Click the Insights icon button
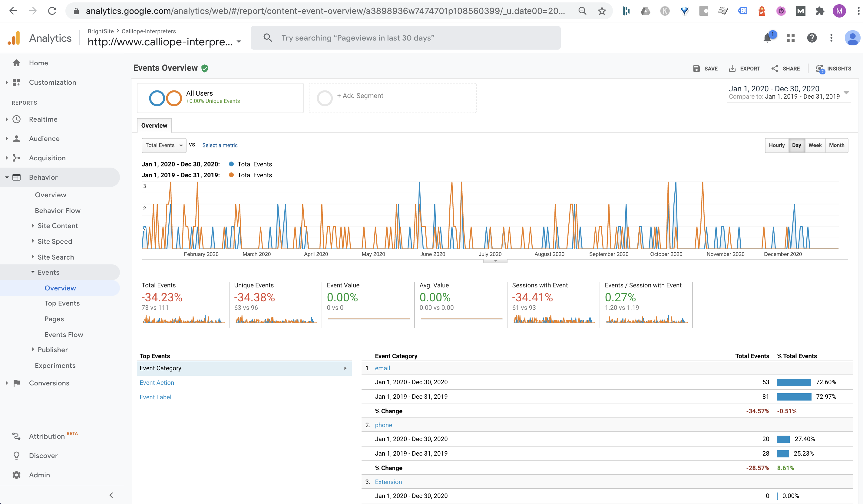 click(x=820, y=69)
